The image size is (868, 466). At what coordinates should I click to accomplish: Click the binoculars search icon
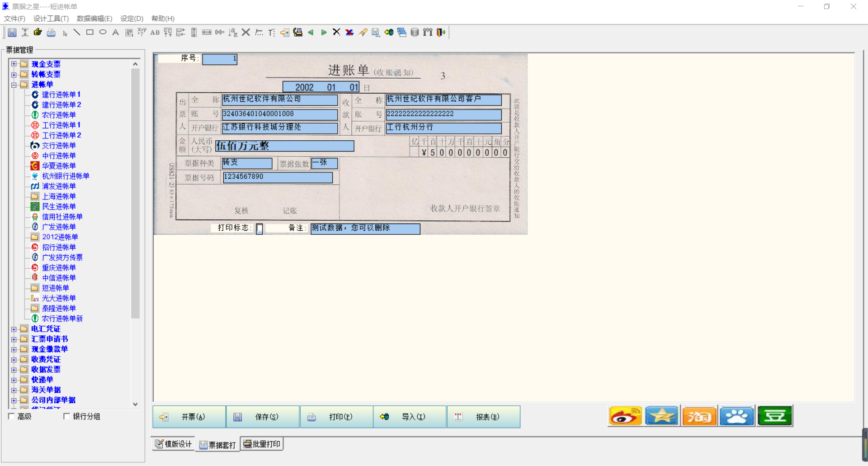[428, 32]
